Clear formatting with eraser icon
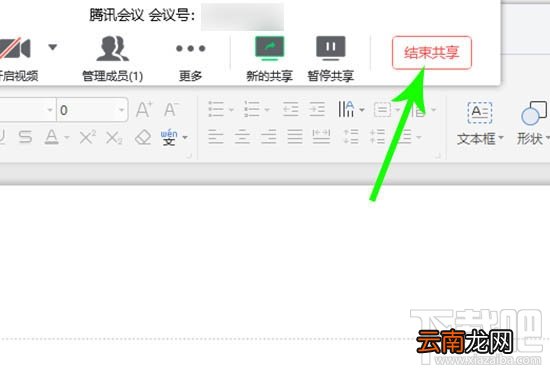 coord(143,137)
